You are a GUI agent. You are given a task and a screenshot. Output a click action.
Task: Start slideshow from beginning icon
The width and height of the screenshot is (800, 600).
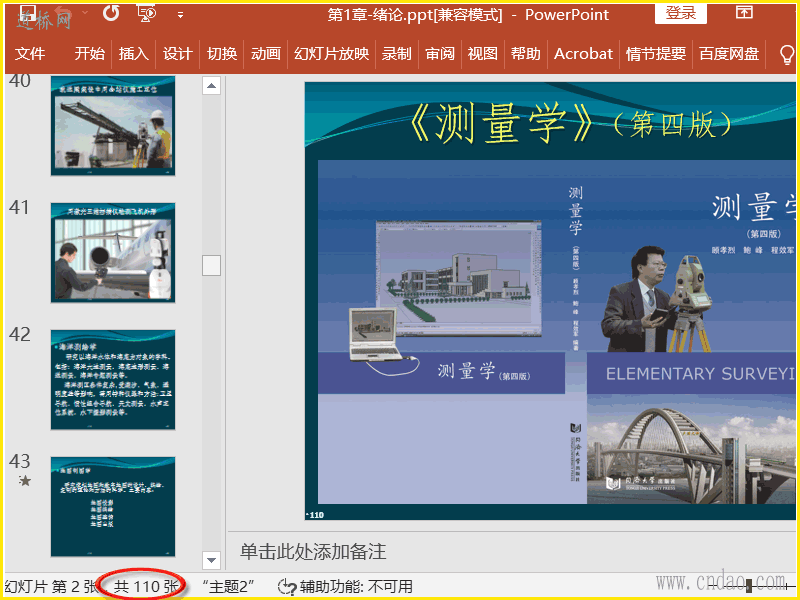pyautogui.click(x=147, y=14)
